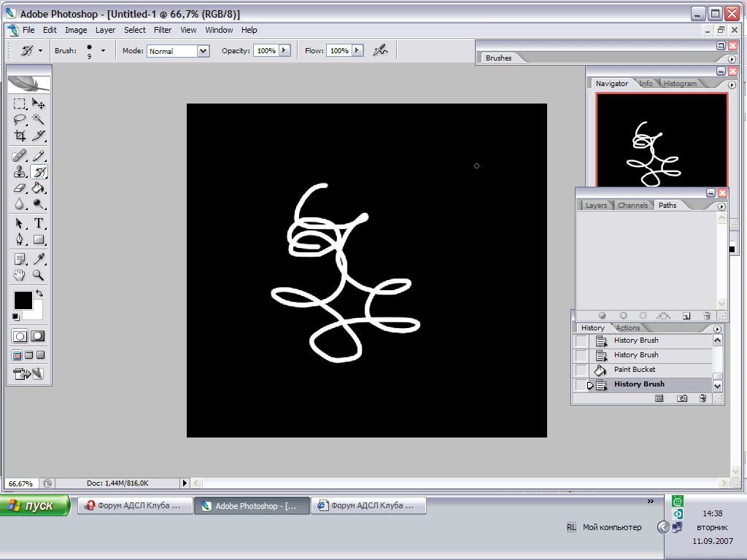747x560 pixels.
Task: Click the Windows 'пуск' Start button
Action: [x=35, y=506]
